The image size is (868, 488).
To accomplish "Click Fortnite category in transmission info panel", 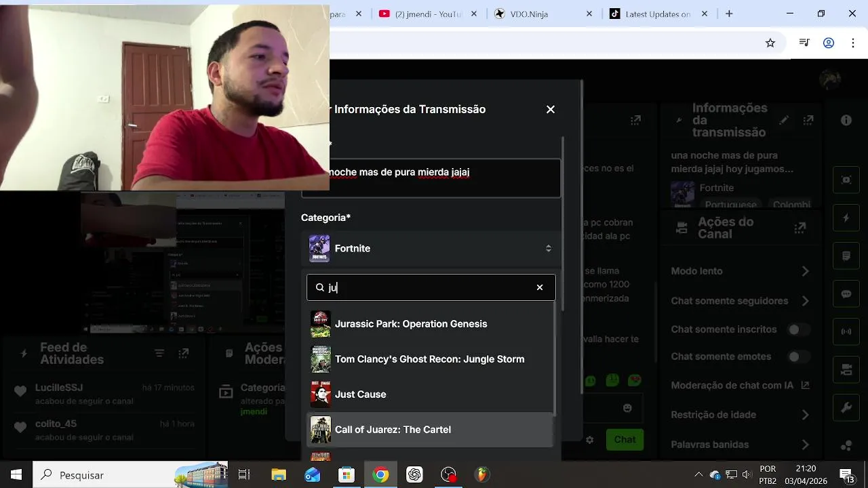I will 717,188.
